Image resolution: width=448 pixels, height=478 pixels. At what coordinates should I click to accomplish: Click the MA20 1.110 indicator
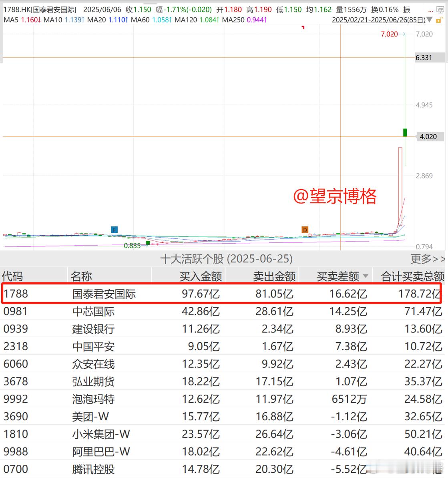tap(108, 20)
